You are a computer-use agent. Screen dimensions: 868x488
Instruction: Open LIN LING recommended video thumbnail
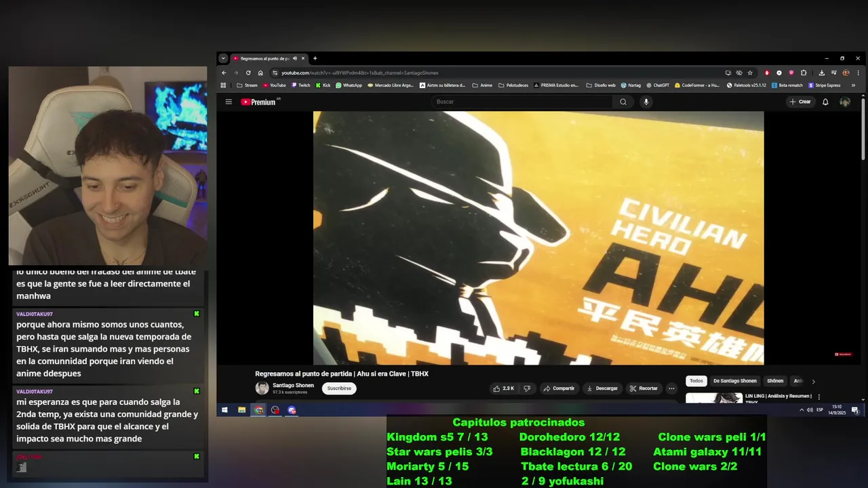click(x=714, y=398)
